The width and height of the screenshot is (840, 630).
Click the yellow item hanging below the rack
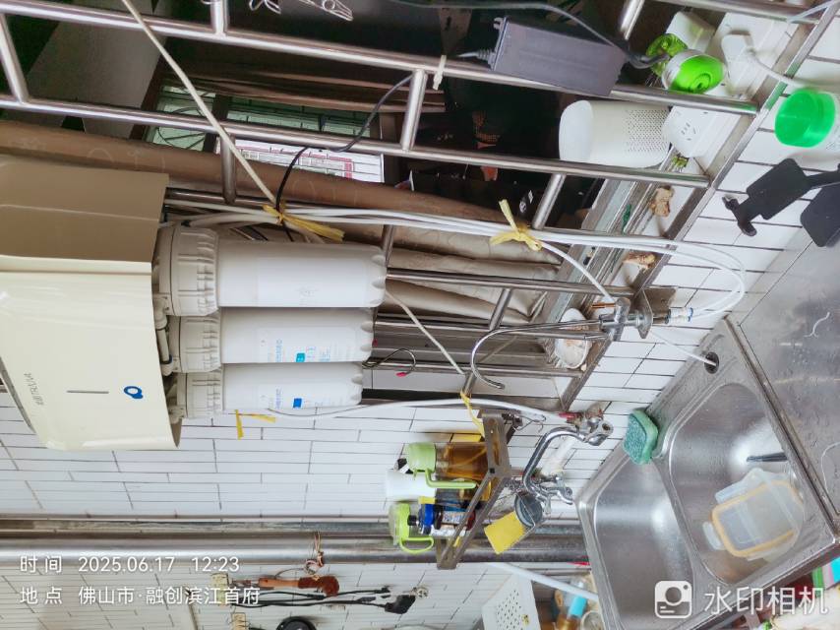coord(506,532)
